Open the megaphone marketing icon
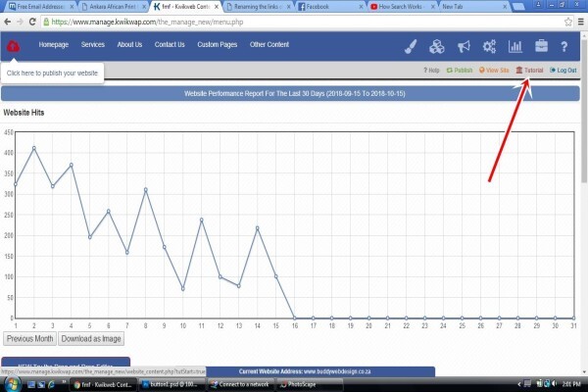Screen dimensions: 588x392 [x=464, y=46]
